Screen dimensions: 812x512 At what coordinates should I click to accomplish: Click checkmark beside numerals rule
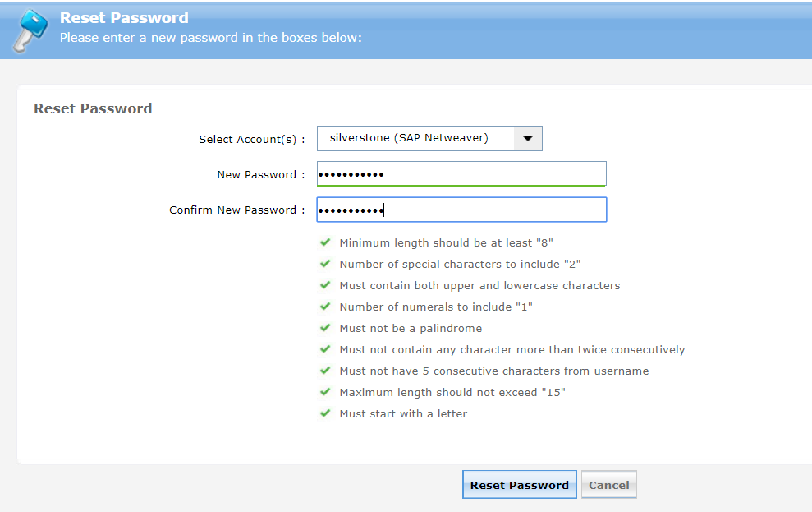pos(326,307)
